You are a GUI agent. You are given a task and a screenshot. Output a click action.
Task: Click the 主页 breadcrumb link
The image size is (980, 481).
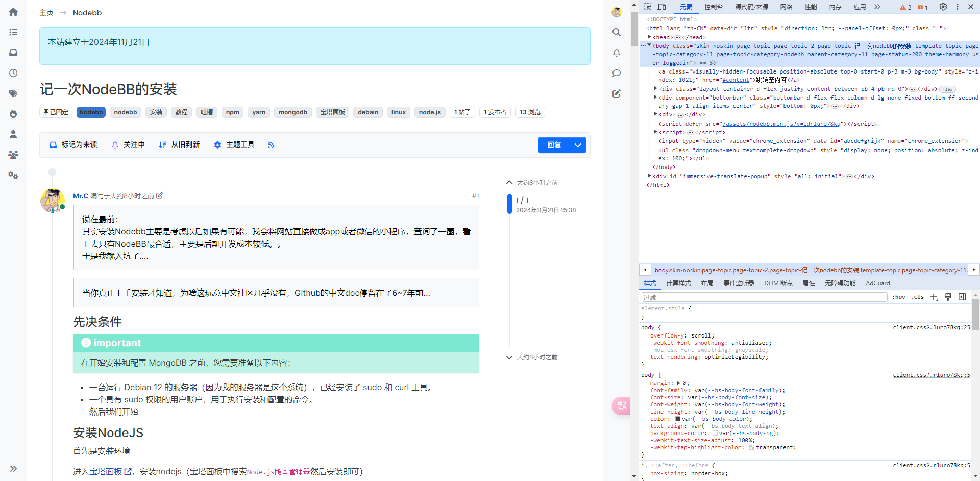[46, 13]
